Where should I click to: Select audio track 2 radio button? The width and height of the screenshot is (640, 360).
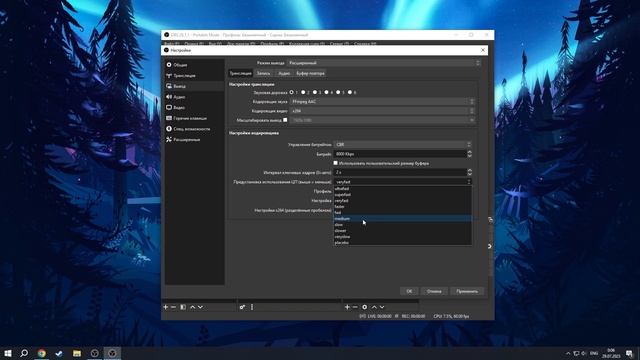pos(303,92)
